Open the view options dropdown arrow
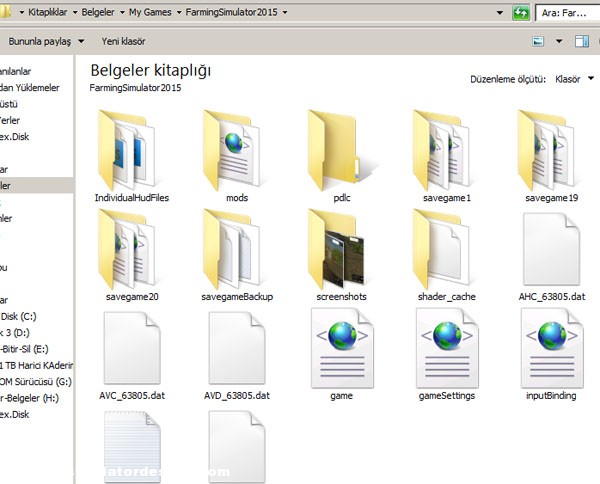The image size is (600, 484). 557,42
